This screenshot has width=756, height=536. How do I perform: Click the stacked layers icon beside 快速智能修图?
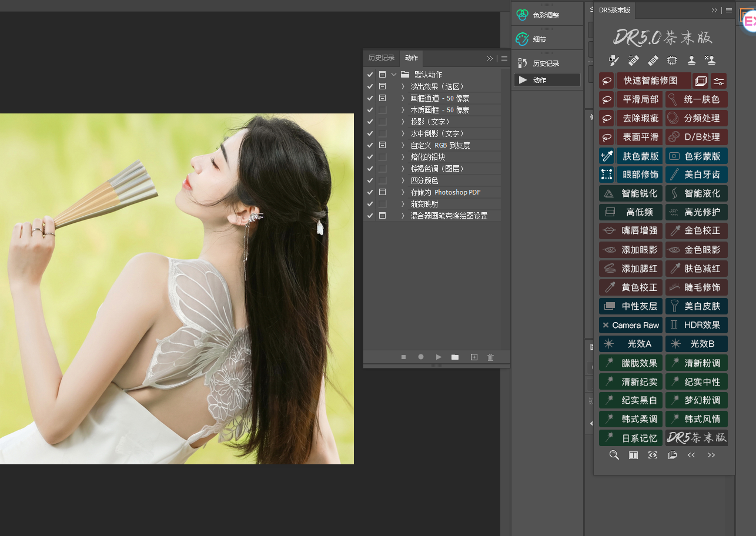(700, 81)
